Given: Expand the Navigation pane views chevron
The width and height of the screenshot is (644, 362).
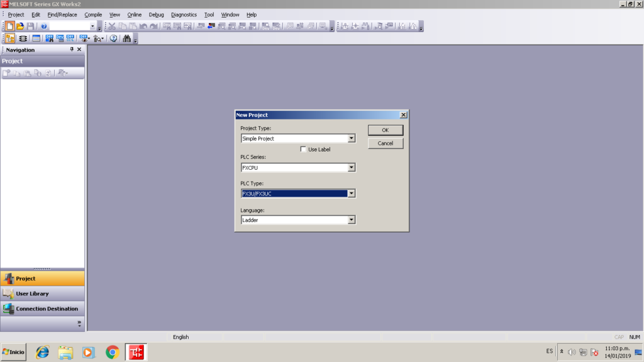Looking at the screenshot, I should (79, 324).
